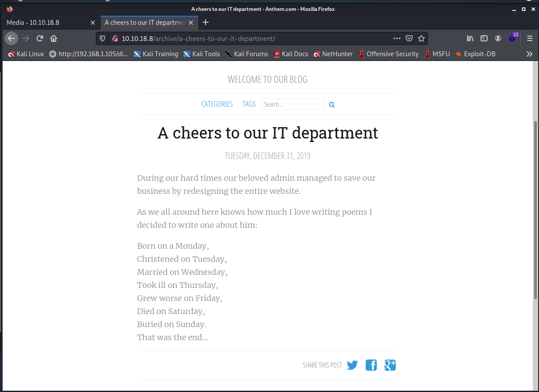Open the Firefox hamburger menu
The image size is (539, 392).
pyautogui.click(x=530, y=38)
